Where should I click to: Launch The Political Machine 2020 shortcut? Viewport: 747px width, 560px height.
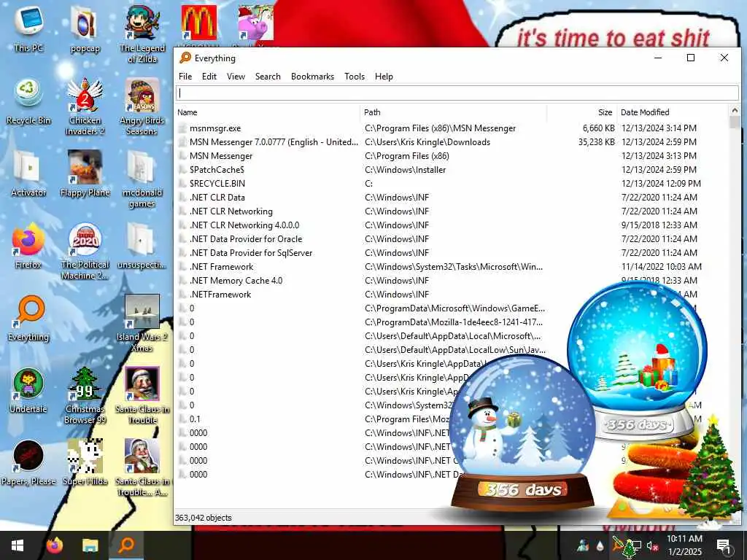click(x=85, y=251)
